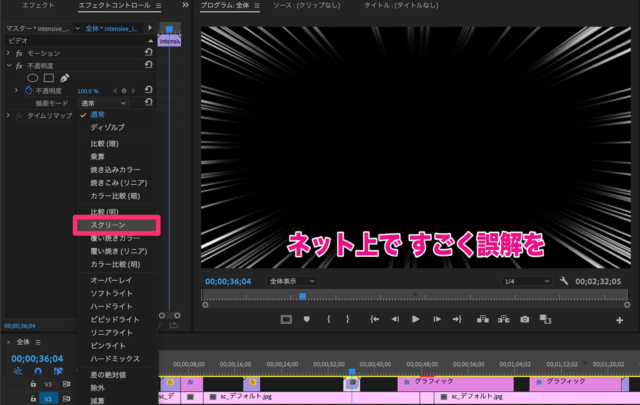
Task: Open the 描画モード blend mode dropdown
Action: tap(103, 102)
